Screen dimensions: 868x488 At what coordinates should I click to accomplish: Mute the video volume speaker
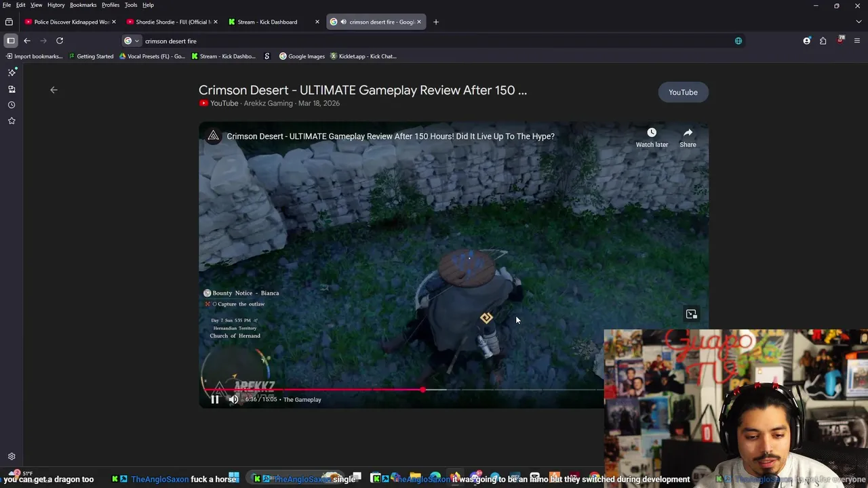pyautogui.click(x=233, y=399)
